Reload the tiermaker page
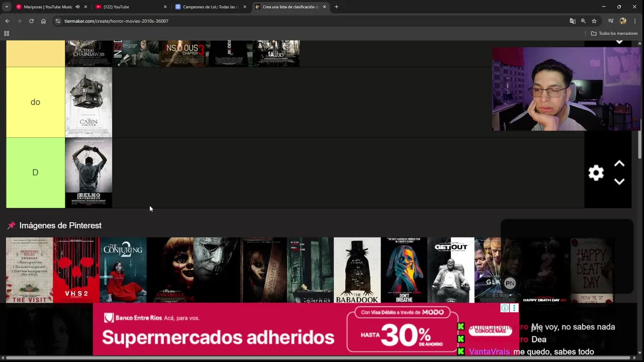The image size is (644, 362). coord(31,21)
